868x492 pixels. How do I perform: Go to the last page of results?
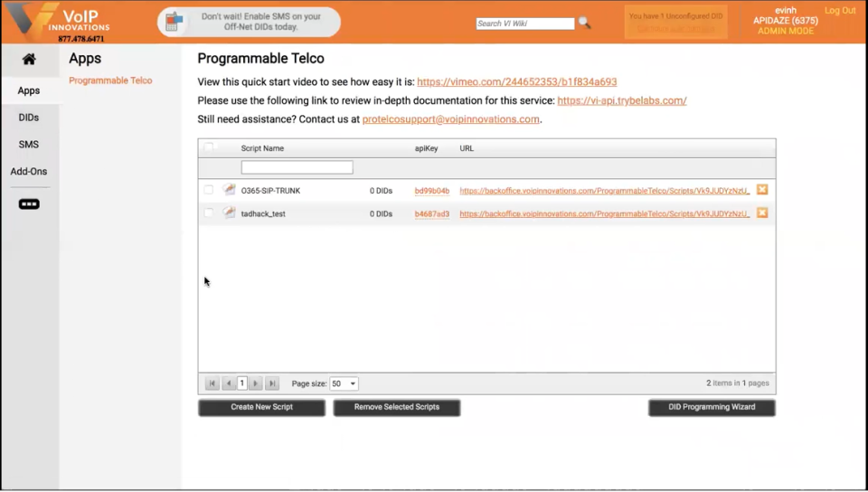coord(272,383)
